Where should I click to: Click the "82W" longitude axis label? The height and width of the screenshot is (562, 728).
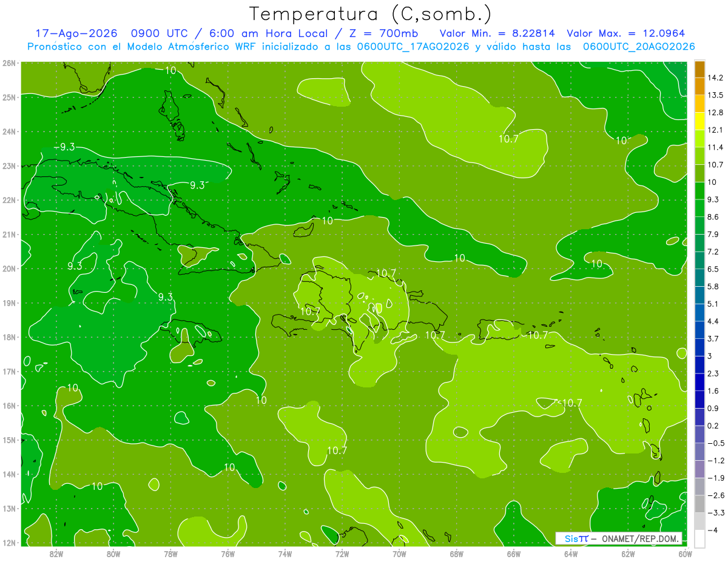(56, 554)
